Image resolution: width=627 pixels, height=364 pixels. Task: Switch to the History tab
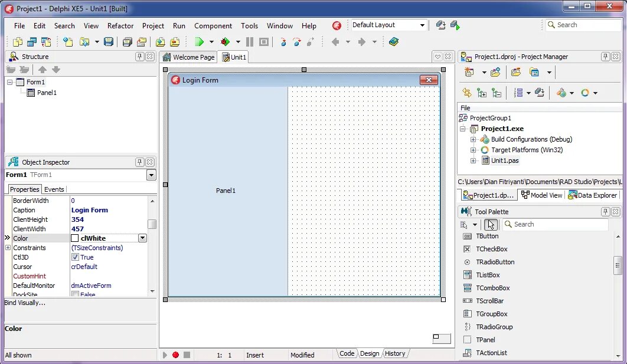click(395, 353)
